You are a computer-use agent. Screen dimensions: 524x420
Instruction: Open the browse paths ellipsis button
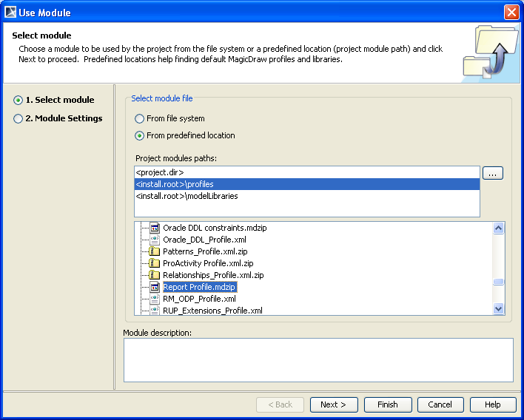[x=493, y=172]
